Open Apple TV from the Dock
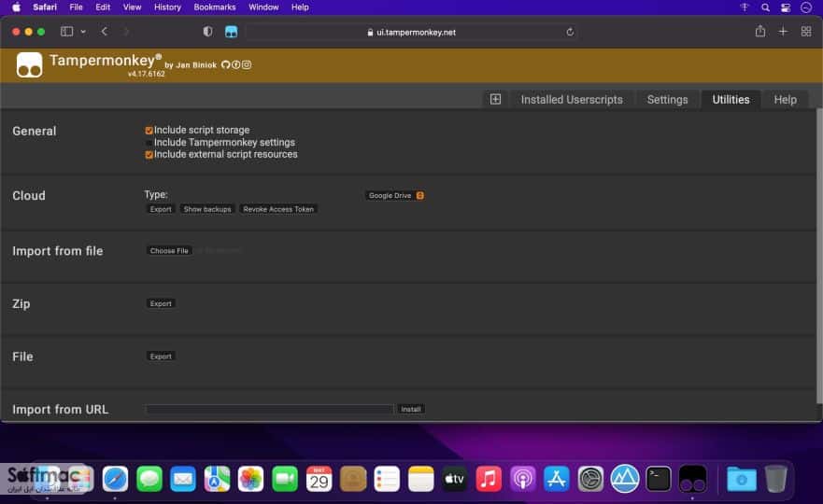The height and width of the screenshot is (504, 823). pyautogui.click(x=455, y=478)
